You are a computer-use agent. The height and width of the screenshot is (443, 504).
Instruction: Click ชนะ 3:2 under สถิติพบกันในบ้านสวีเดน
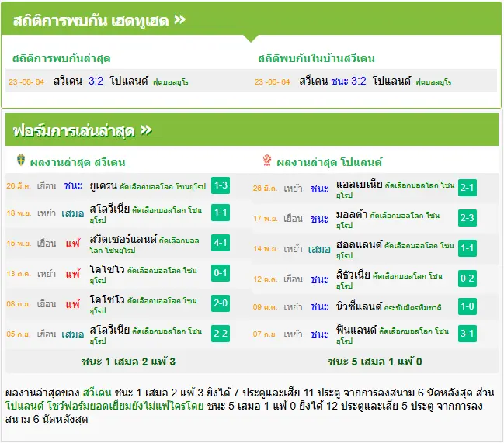click(349, 81)
